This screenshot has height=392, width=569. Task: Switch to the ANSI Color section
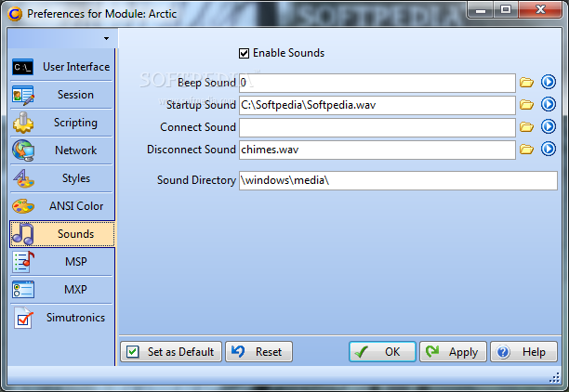[62, 206]
